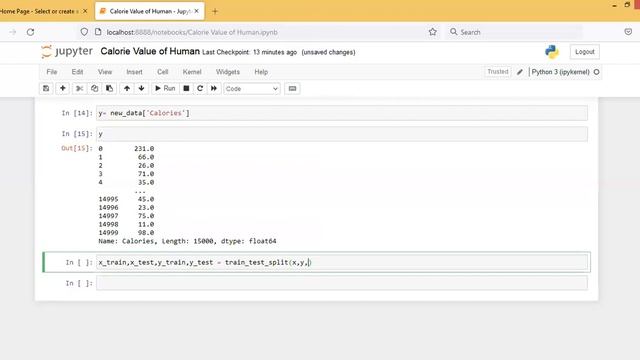Click the Jupyter logo
The width and height of the screenshot is (640, 360).
(x=67, y=51)
